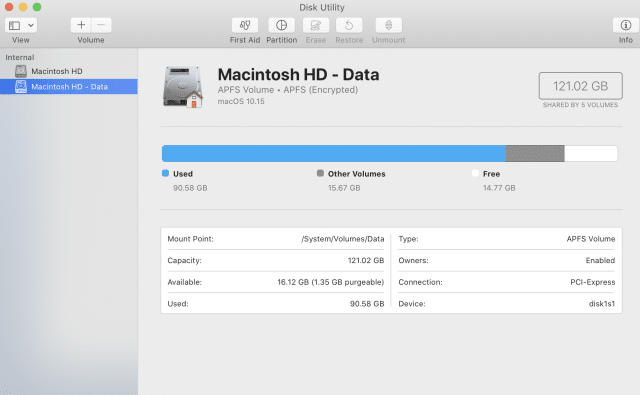Click the macOS 10.15 text
The height and width of the screenshot is (395, 640).
point(241,101)
